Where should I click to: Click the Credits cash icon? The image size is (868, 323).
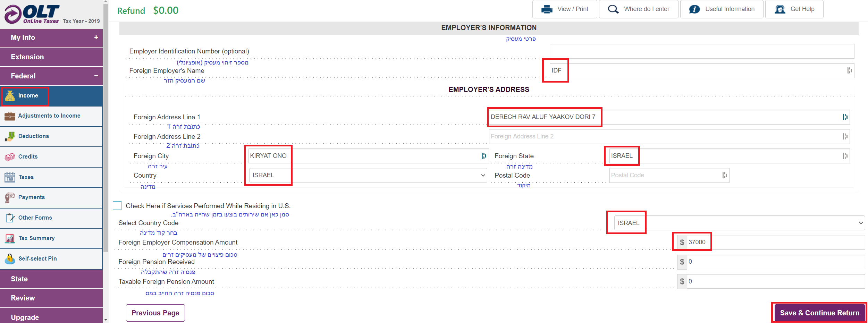pyautogui.click(x=10, y=157)
